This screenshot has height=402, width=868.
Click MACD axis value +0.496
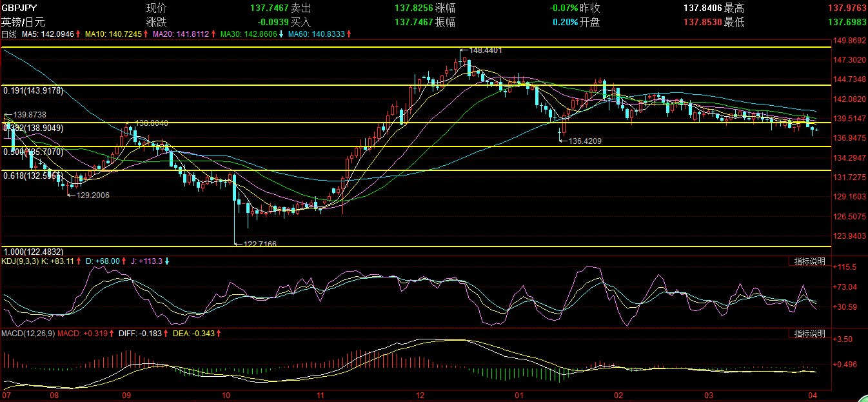[x=845, y=365]
